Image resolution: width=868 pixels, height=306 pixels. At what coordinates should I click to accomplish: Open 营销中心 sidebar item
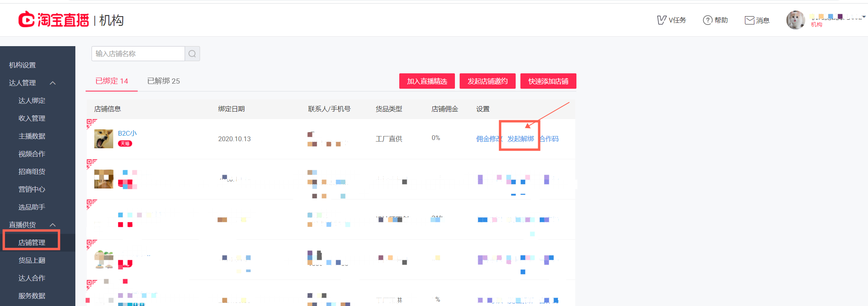(x=32, y=189)
